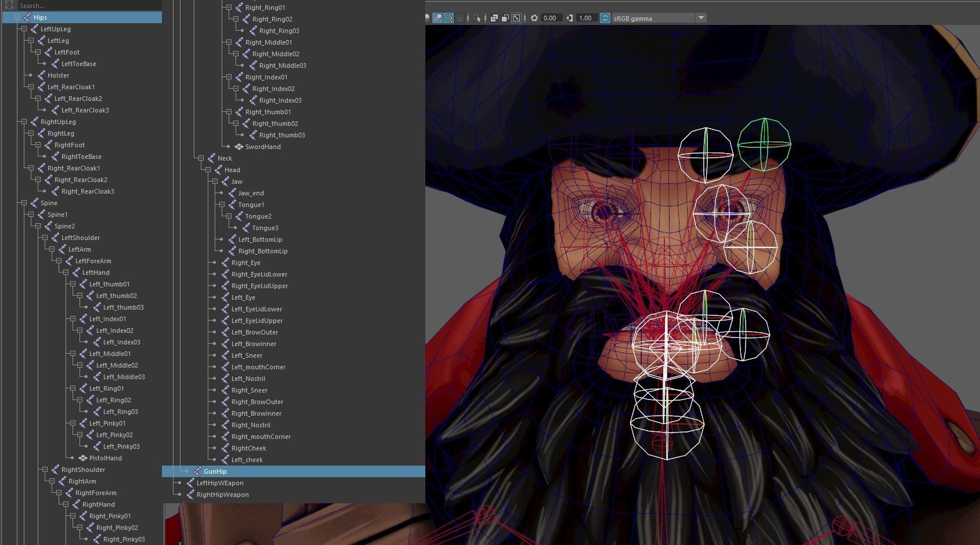The image size is (980, 545).
Task: Click the joint icon beside LeftToeBase
Action: [x=55, y=64]
